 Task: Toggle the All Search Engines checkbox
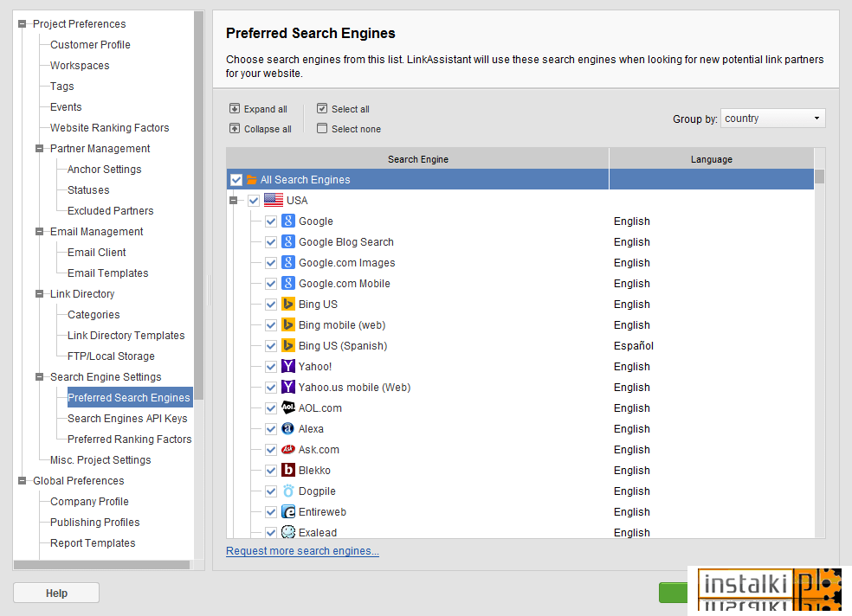(236, 180)
